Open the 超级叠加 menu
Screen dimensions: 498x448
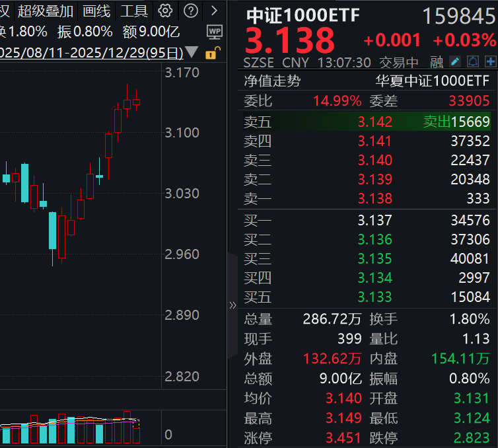[46, 11]
